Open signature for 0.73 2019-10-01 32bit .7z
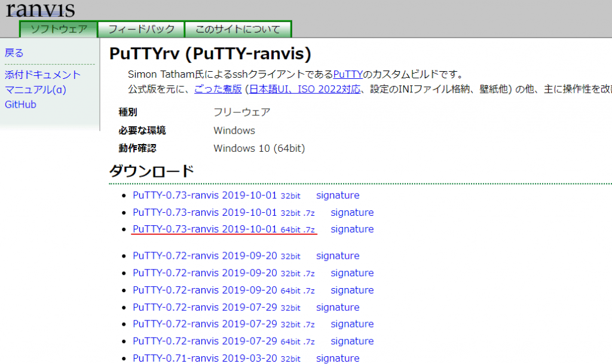612x364 pixels. (x=352, y=212)
